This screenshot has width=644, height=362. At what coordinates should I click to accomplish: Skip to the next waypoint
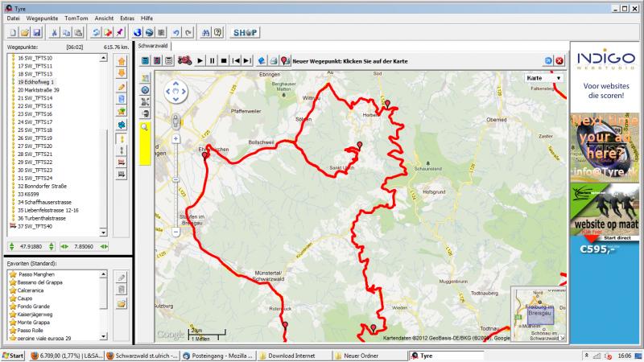(x=247, y=61)
